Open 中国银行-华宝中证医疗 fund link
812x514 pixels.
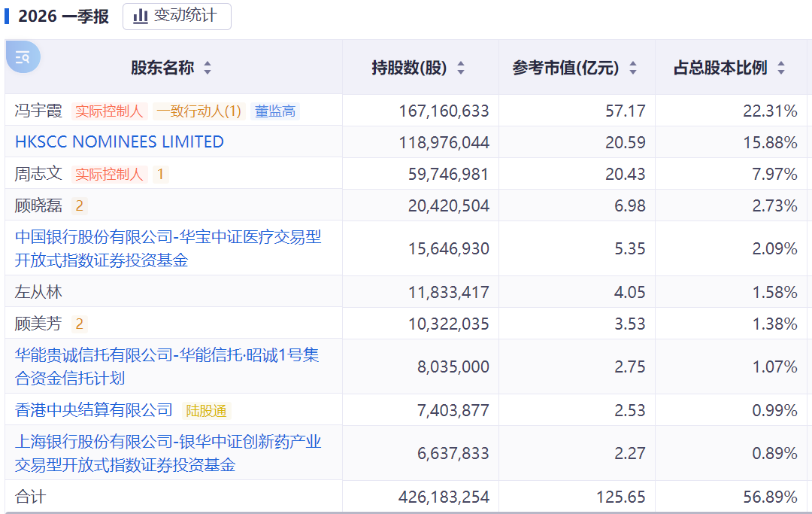pyautogui.click(x=168, y=248)
